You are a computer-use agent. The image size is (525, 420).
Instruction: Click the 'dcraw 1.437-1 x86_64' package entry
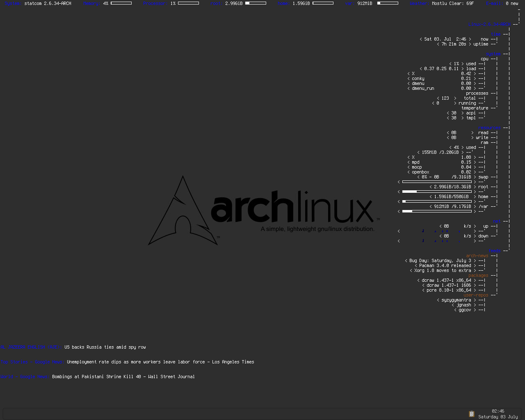point(446,281)
